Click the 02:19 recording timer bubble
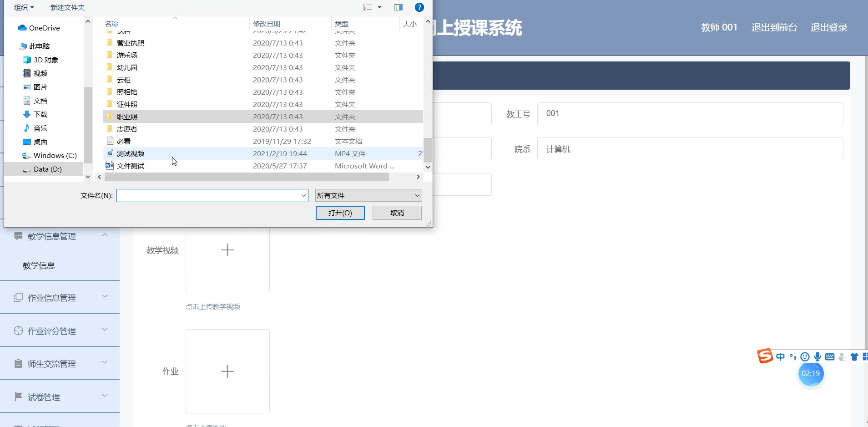The height and width of the screenshot is (427, 868). click(x=811, y=373)
